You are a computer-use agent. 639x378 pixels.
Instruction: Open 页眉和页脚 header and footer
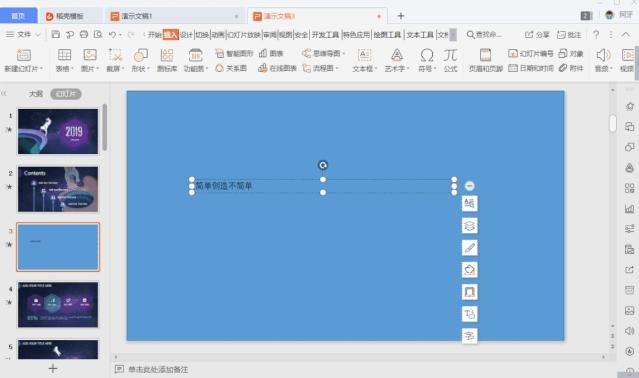click(x=485, y=60)
